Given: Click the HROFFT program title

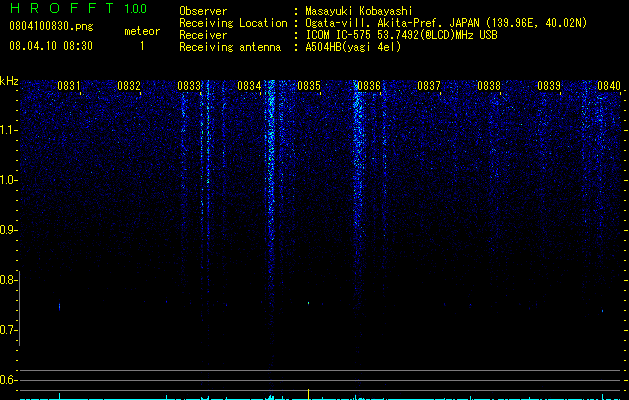Looking at the screenshot, I should 62,8.
